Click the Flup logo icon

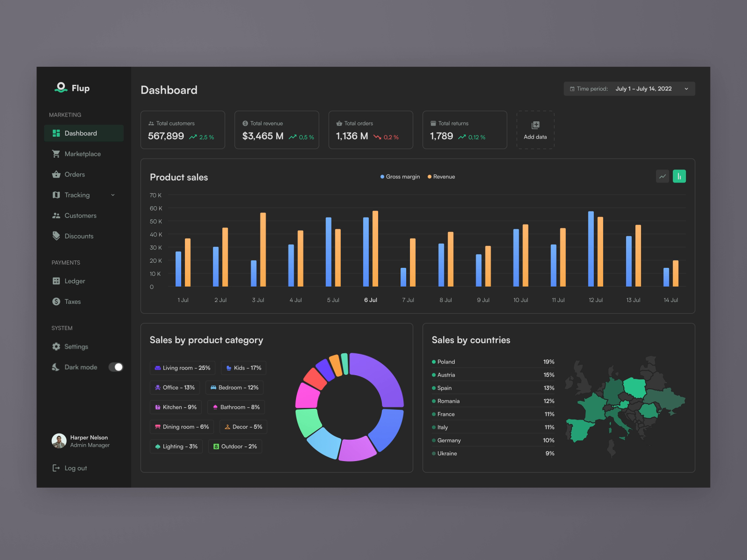pyautogui.click(x=60, y=88)
